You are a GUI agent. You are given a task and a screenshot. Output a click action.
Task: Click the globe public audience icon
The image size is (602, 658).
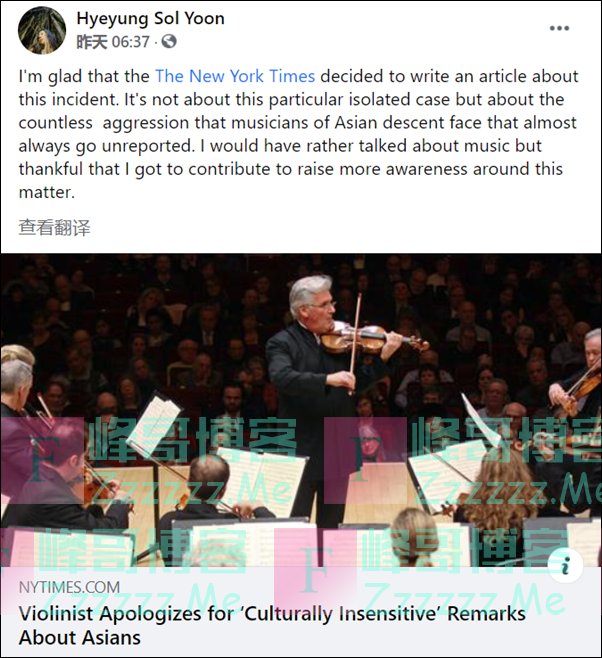169,41
